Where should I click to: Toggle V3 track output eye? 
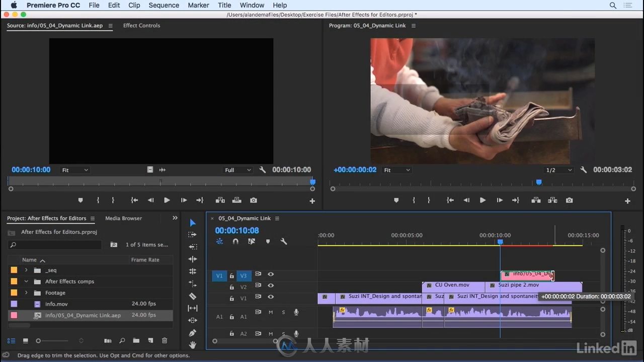point(271,274)
